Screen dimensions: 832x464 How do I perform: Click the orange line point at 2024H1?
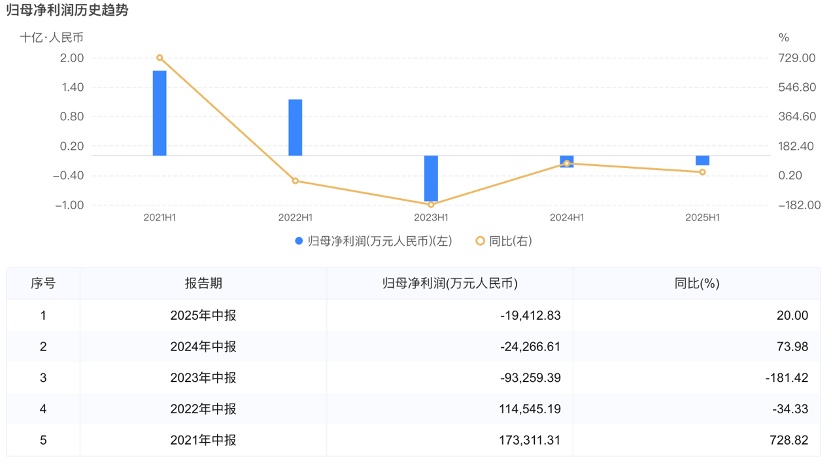[x=567, y=163]
